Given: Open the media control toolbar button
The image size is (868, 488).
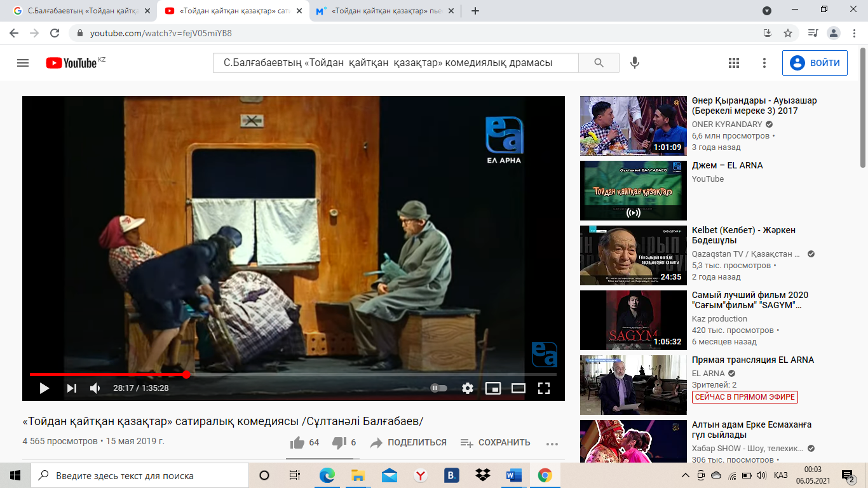Looking at the screenshot, I should point(813,33).
